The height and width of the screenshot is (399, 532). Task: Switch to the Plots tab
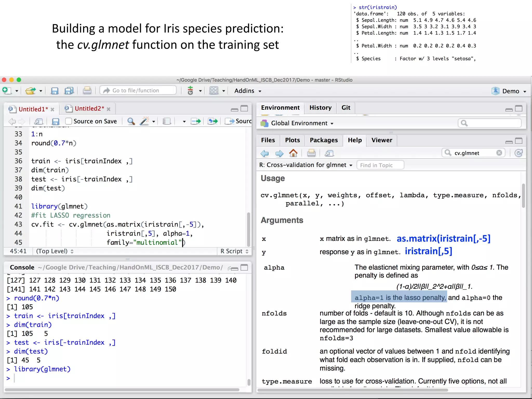(292, 140)
